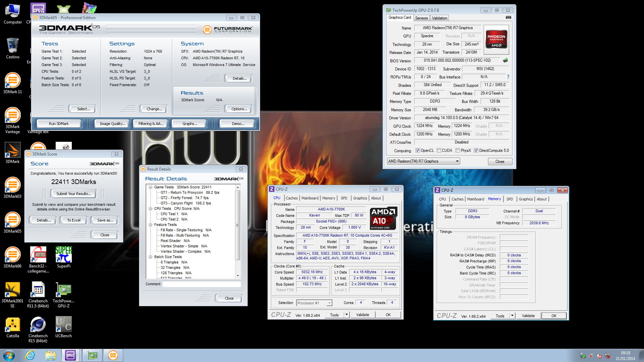Launch the 3DMark desktop shortcut
Screen dimensions: 644x362
tap(13, 153)
